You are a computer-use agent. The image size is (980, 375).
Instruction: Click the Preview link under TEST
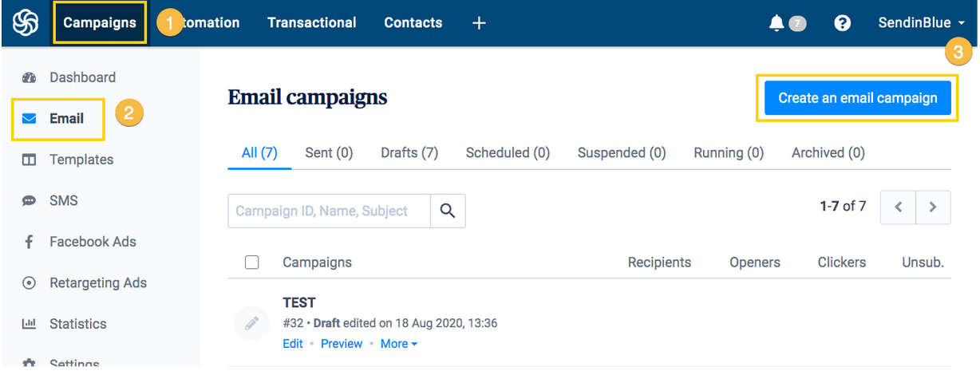point(342,344)
